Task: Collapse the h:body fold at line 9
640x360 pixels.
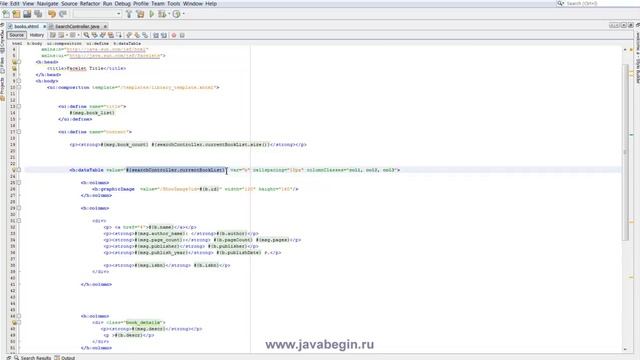Action: click(x=19, y=81)
